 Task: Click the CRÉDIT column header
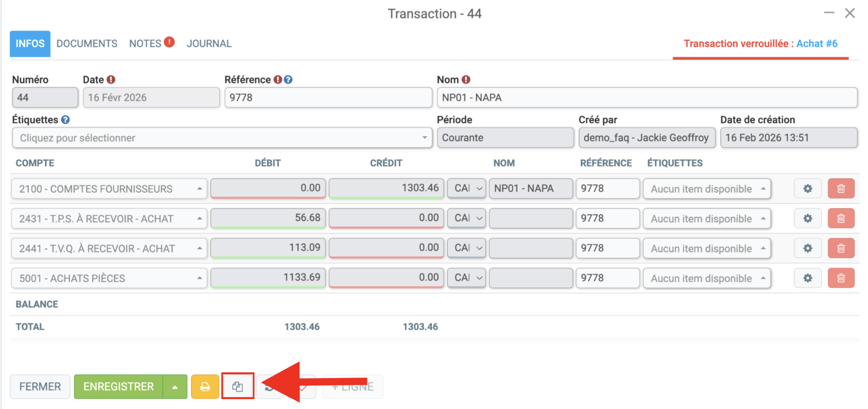coord(386,163)
